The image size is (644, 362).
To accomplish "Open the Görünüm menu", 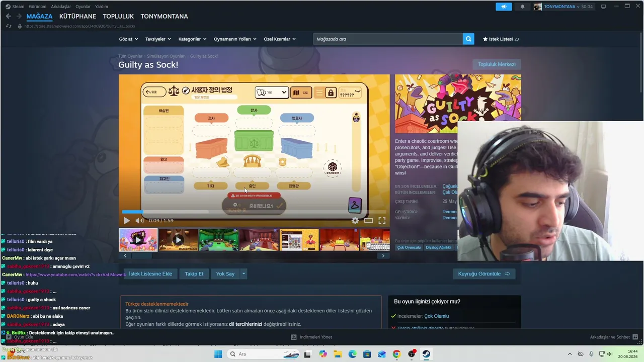I will pos(37,7).
